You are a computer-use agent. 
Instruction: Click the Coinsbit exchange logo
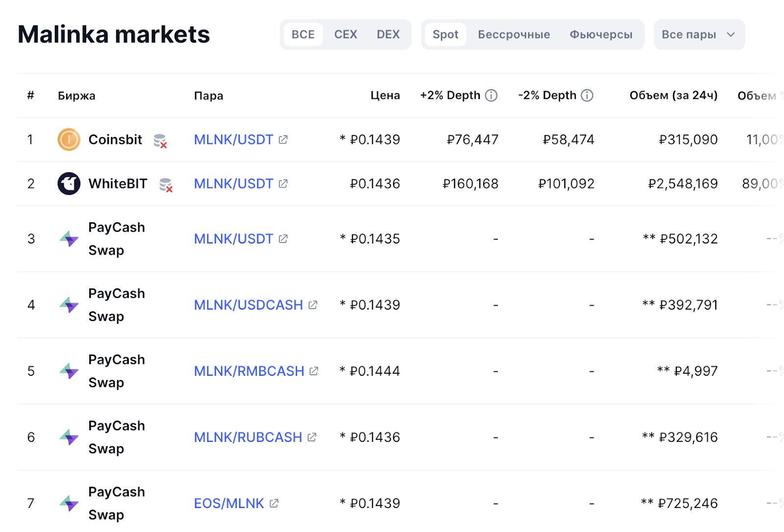click(x=69, y=140)
